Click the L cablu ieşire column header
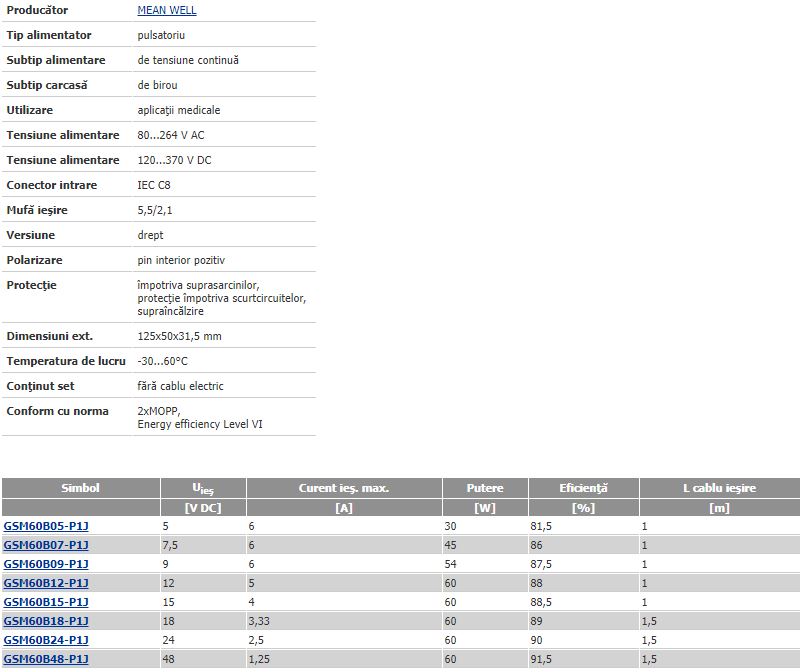 [x=719, y=488]
